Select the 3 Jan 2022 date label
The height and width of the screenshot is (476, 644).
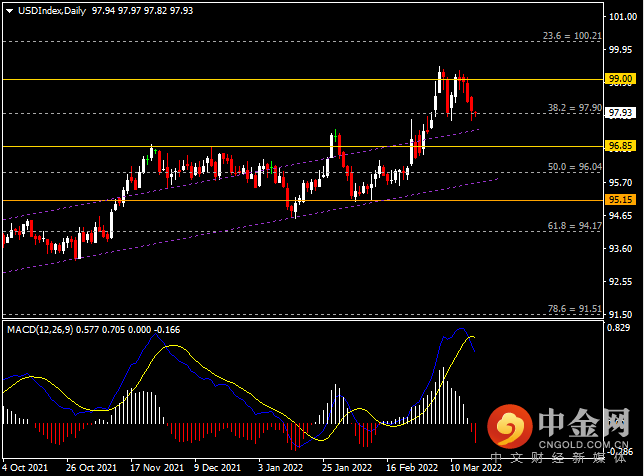pos(280,468)
